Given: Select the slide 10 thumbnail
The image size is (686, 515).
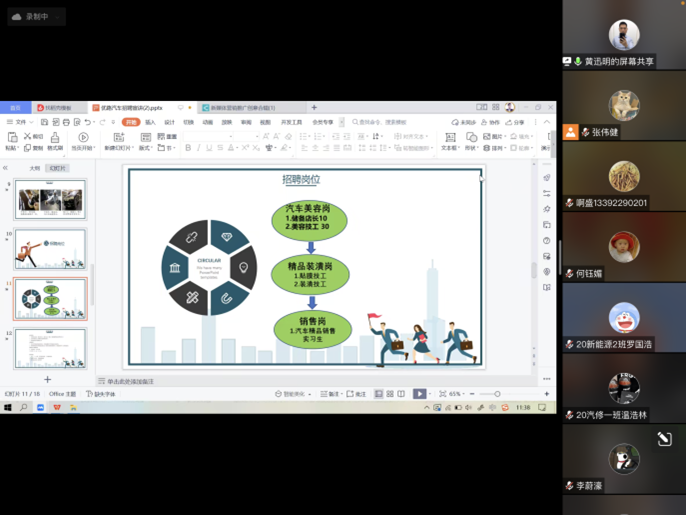Looking at the screenshot, I should 50,248.
